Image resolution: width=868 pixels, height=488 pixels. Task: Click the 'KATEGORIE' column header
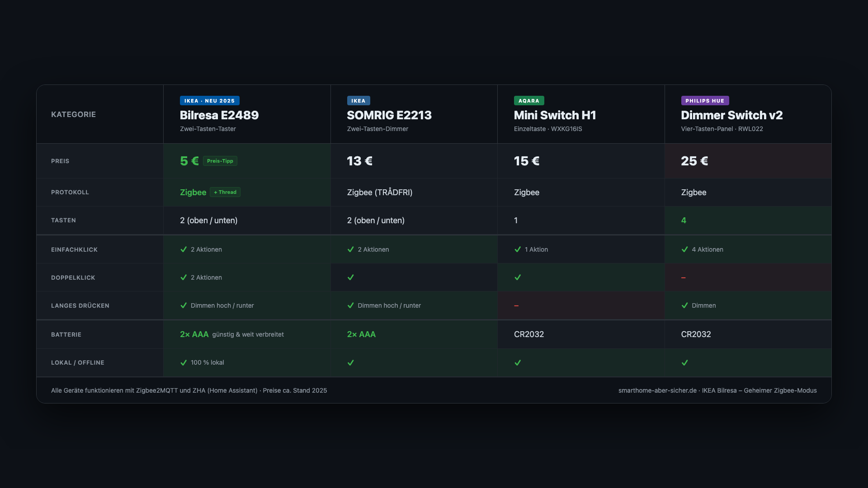coord(73,114)
